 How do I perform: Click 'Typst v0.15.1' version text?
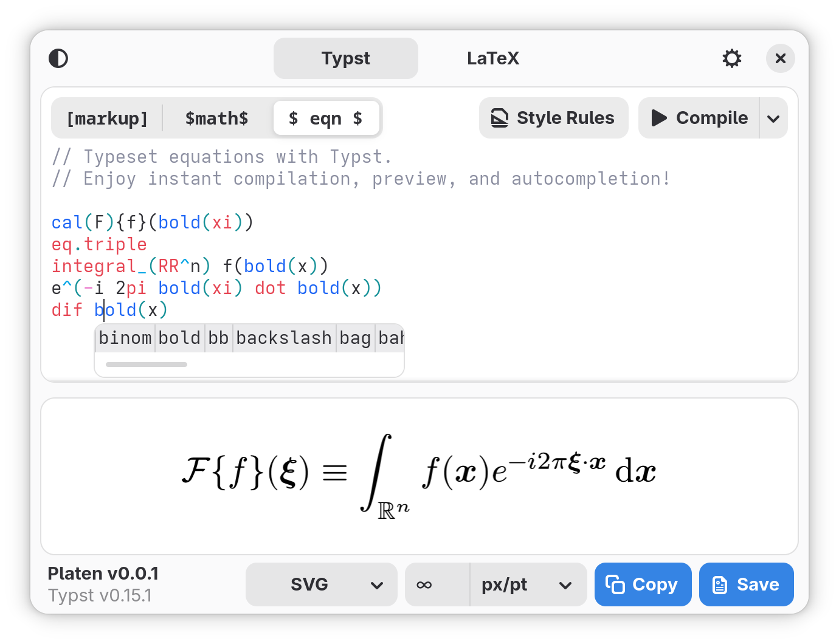coord(100,595)
